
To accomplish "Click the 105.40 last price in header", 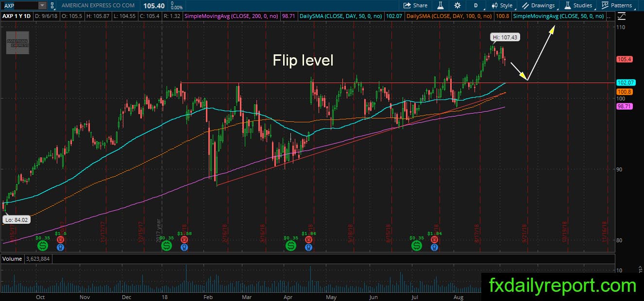I will [153, 5].
